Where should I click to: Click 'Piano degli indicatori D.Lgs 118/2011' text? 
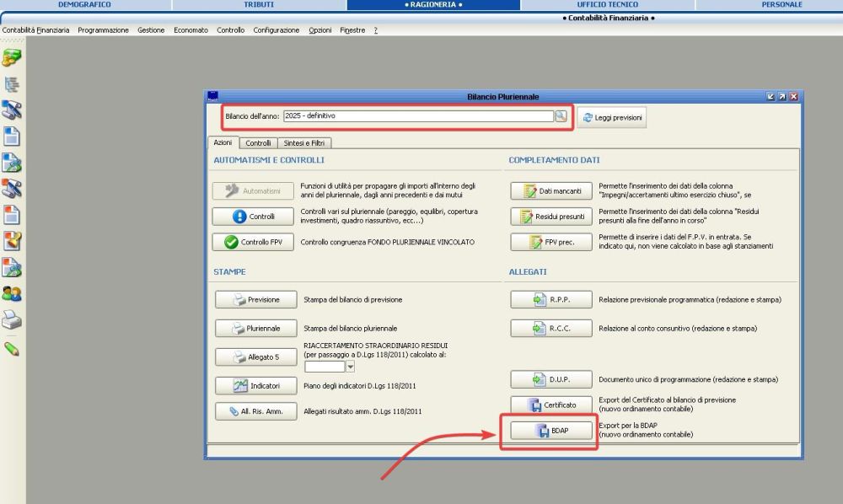tap(360, 385)
